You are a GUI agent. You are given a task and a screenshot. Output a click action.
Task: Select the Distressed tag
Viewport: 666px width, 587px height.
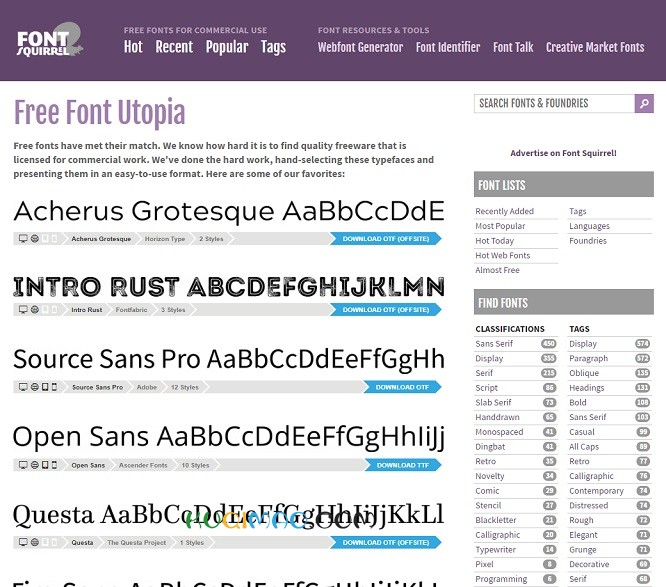(589, 505)
